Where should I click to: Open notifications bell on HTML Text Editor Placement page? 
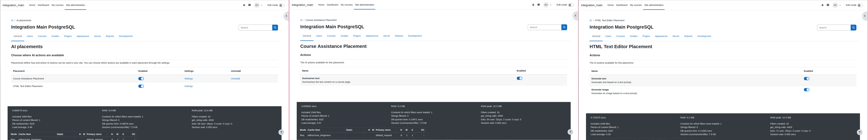(822, 5)
